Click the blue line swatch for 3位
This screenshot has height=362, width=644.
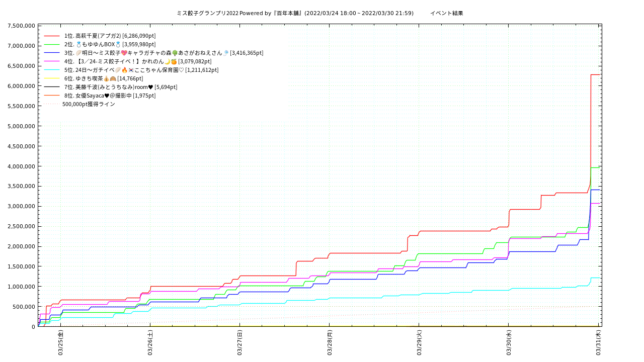point(52,53)
